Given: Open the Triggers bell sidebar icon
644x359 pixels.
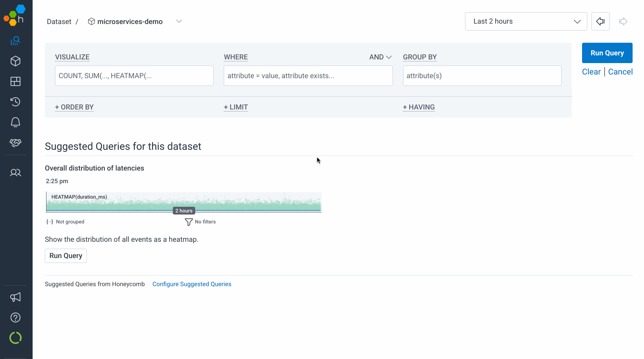Looking at the screenshot, I should [15, 122].
